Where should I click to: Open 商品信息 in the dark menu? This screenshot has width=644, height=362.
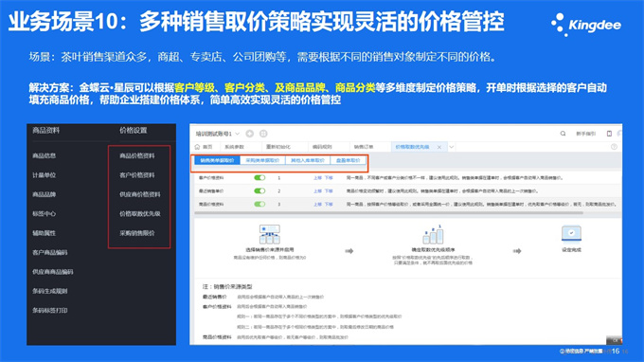[45, 155]
